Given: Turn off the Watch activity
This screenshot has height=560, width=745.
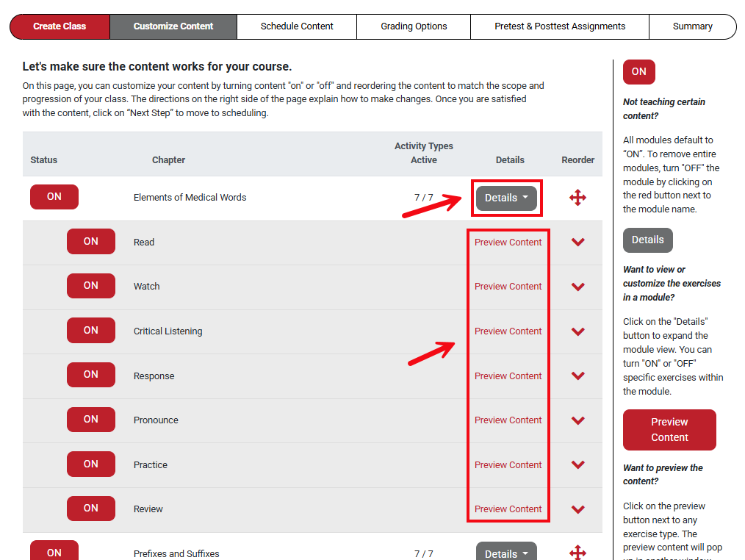Looking at the screenshot, I should pos(90,285).
